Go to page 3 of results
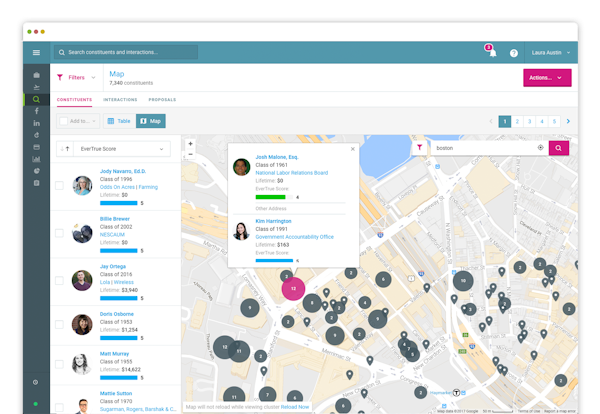Image resolution: width=600 pixels, height=414 pixels. (x=530, y=121)
